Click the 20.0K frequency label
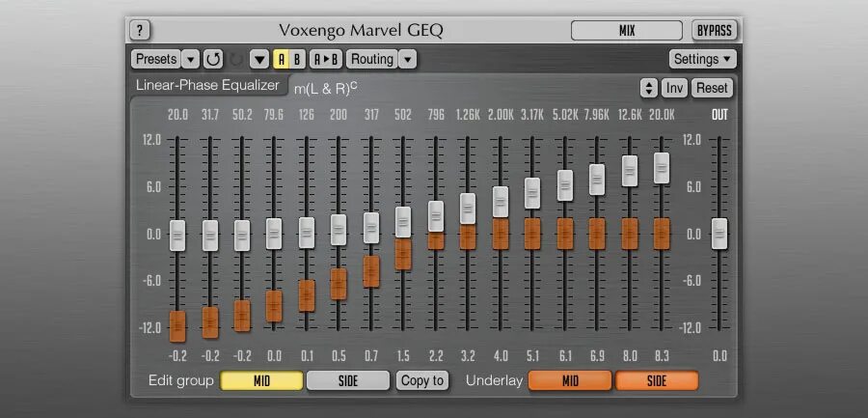This screenshot has width=868, height=418. tap(662, 115)
